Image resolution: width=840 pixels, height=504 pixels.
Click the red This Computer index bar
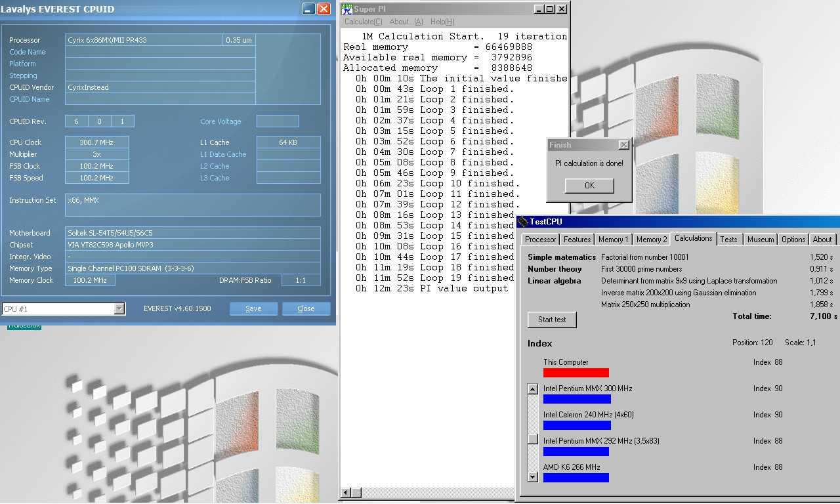pyautogui.click(x=576, y=373)
